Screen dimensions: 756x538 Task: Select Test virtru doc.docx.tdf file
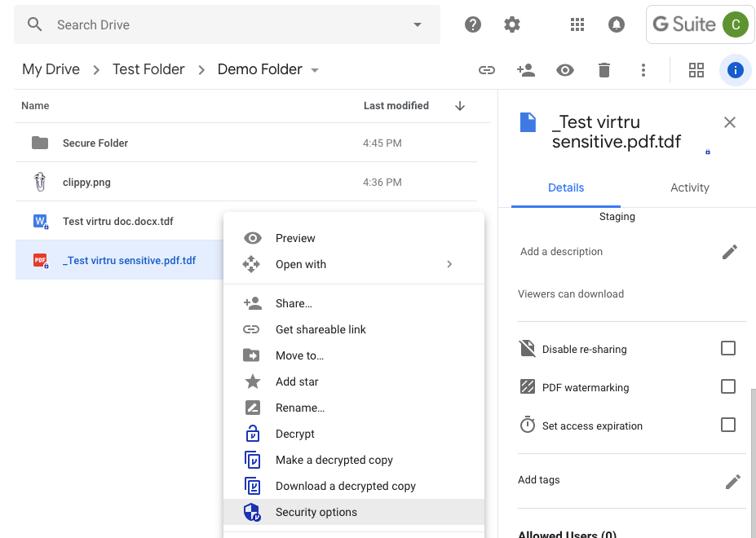pos(118,221)
